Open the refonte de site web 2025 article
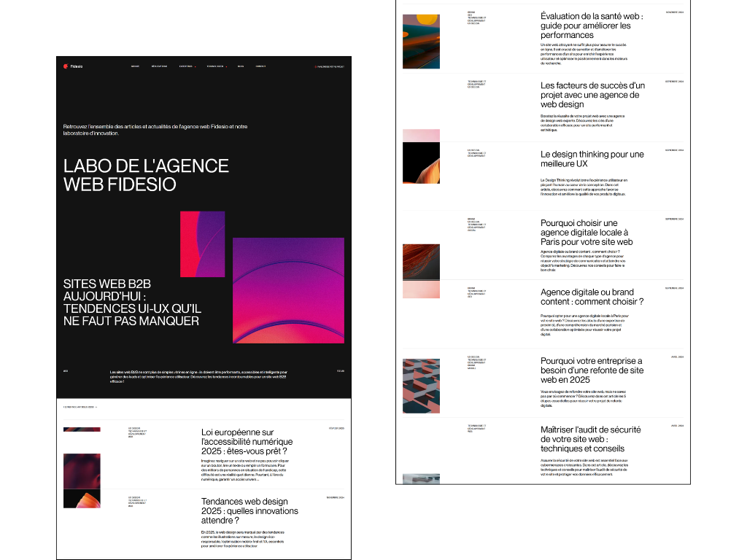 point(592,370)
